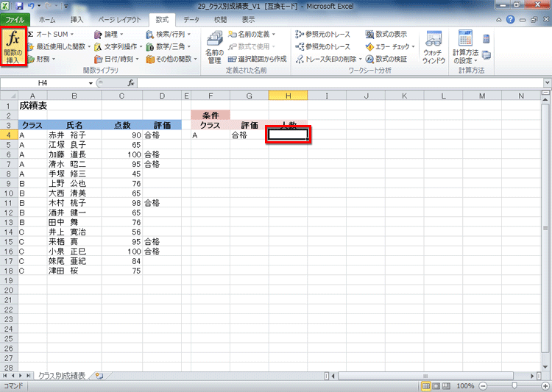Open Recently Used functions (最近使用した関数)
The height and width of the screenshot is (392, 552).
pyautogui.click(x=59, y=46)
